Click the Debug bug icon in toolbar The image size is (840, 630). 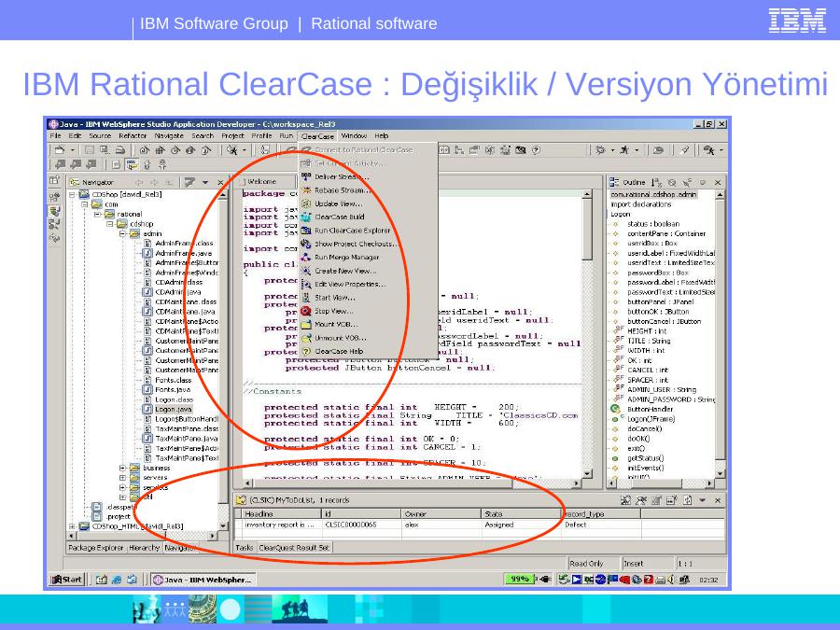[600, 150]
